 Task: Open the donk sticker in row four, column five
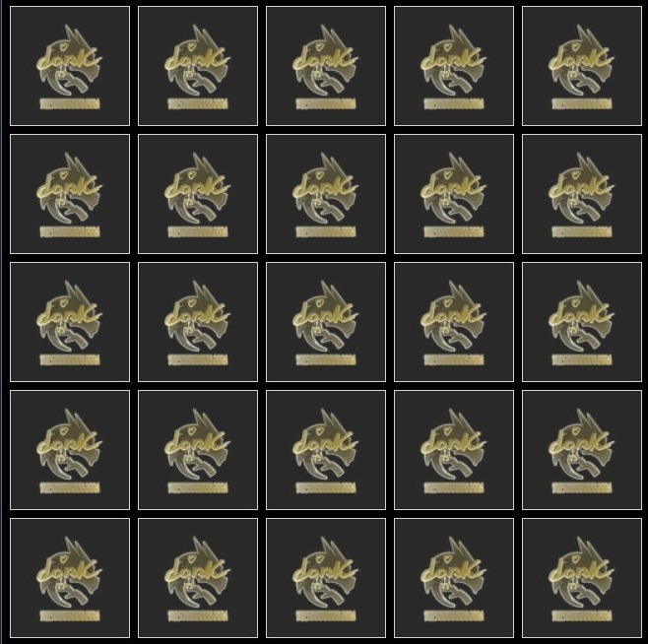pos(582,450)
